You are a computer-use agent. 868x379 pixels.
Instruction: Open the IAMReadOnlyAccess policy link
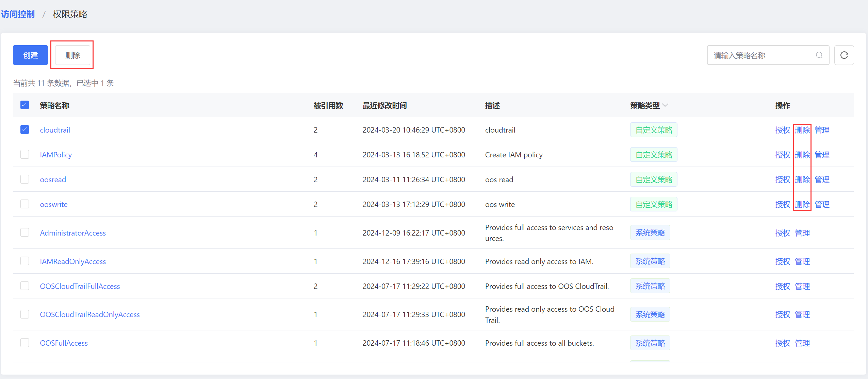pyautogui.click(x=73, y=261)
